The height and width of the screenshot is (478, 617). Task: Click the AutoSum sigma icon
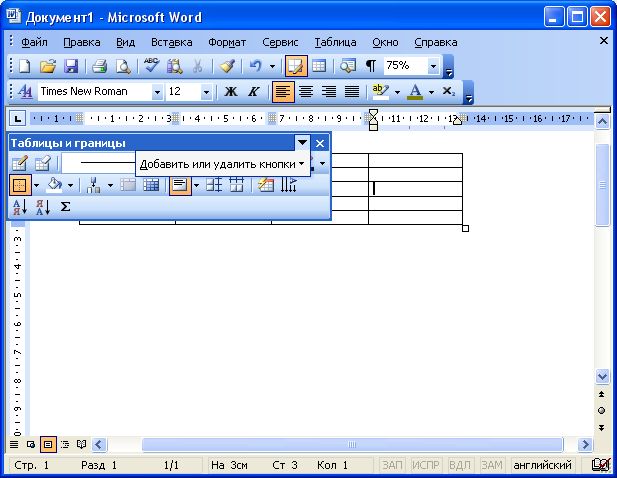click(65, 207)
